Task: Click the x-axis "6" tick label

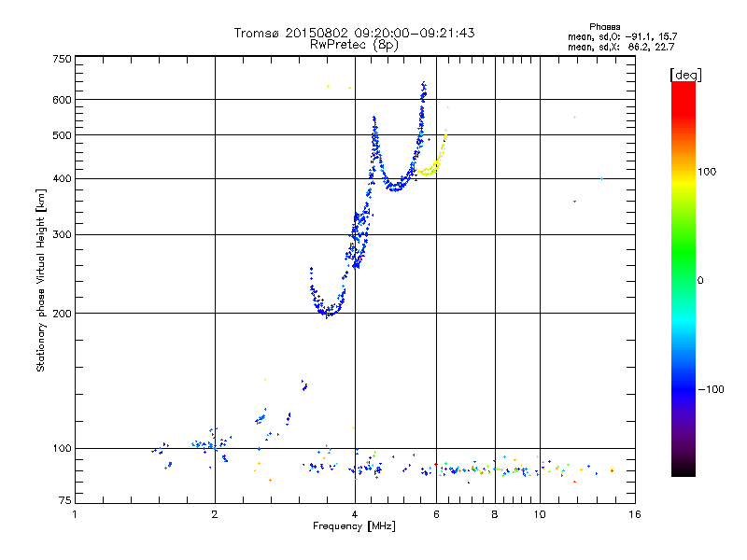Action: [436, 514]
